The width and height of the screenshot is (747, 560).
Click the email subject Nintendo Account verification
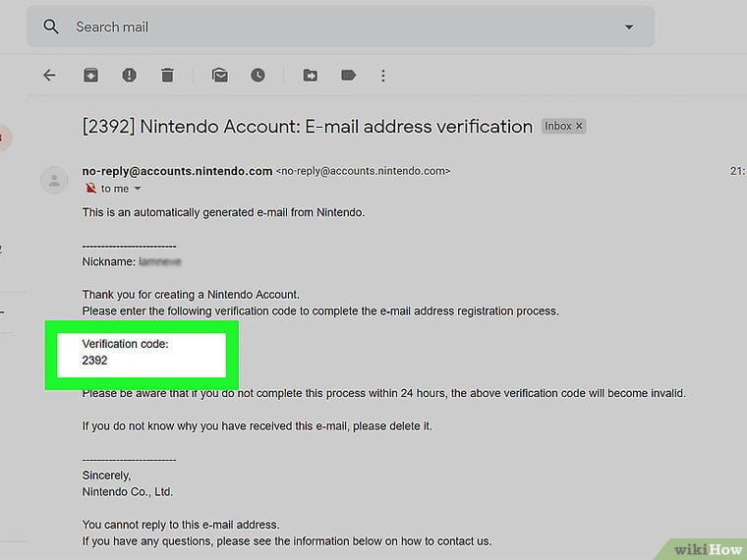308,127
